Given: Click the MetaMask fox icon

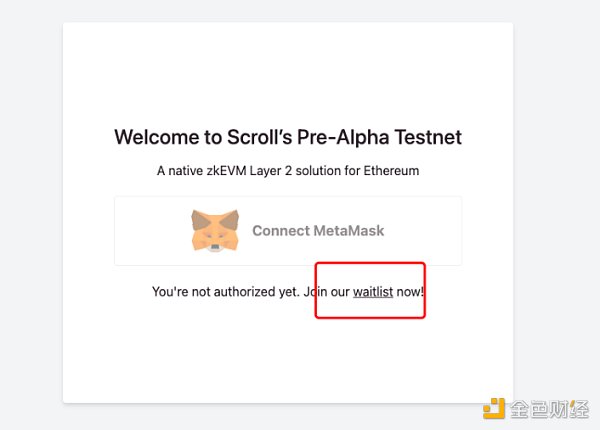Looking at the screenshot, I should [x=214, y=230].
